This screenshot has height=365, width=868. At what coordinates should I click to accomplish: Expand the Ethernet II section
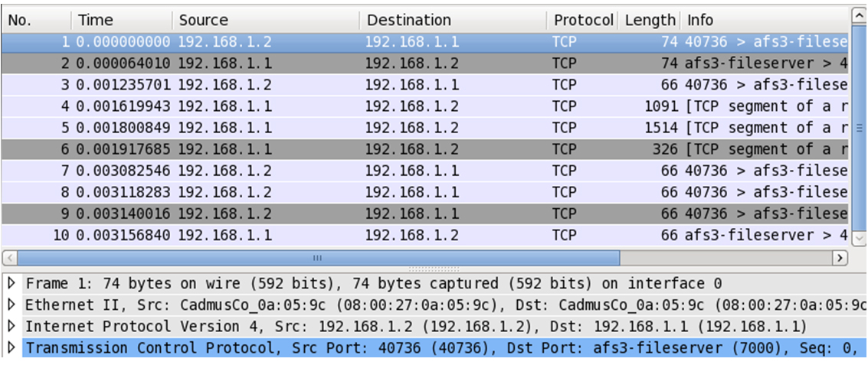11,305
